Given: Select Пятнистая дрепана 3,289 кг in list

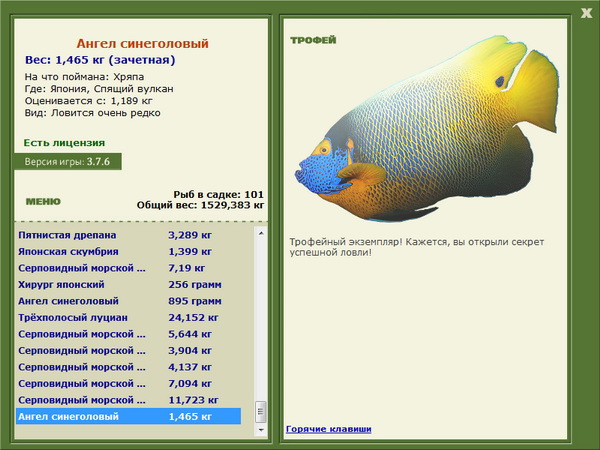Looking at the screenshot, I should 129,235.
